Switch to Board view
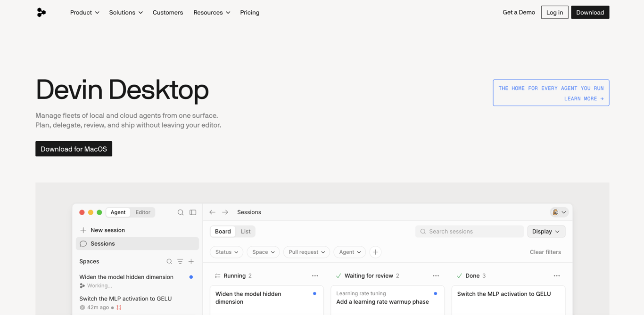Image resolution: width=644 pixels, height=315 pixels. click(223, 231)
